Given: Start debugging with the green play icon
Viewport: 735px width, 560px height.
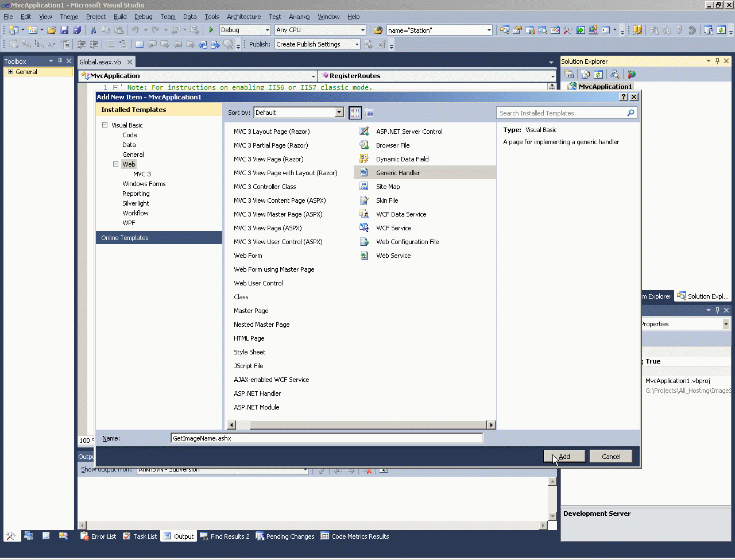Looking at the screenshot, I should (x=211, y=30).
